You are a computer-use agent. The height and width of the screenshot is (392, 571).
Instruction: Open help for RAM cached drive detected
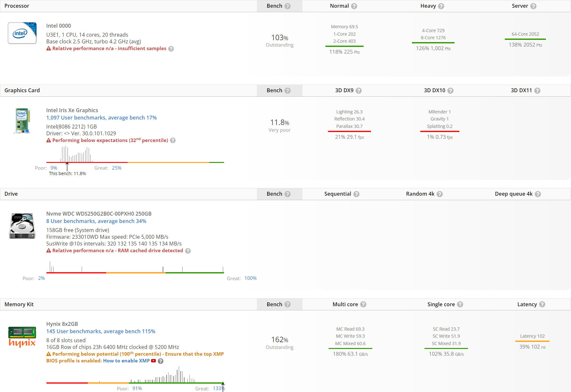(x=188, y=251)
